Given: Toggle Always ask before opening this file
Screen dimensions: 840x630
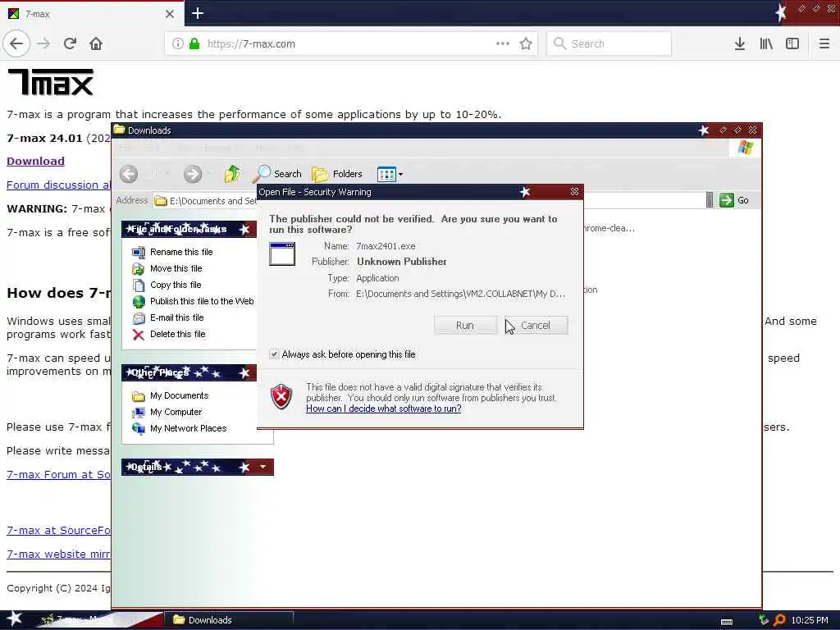Looking at the screenshot, I should 274,354.
